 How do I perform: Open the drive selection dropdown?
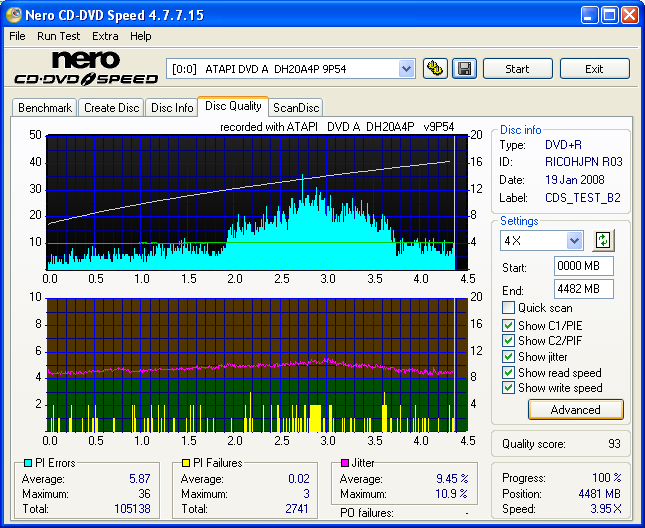tap(406, 69)
